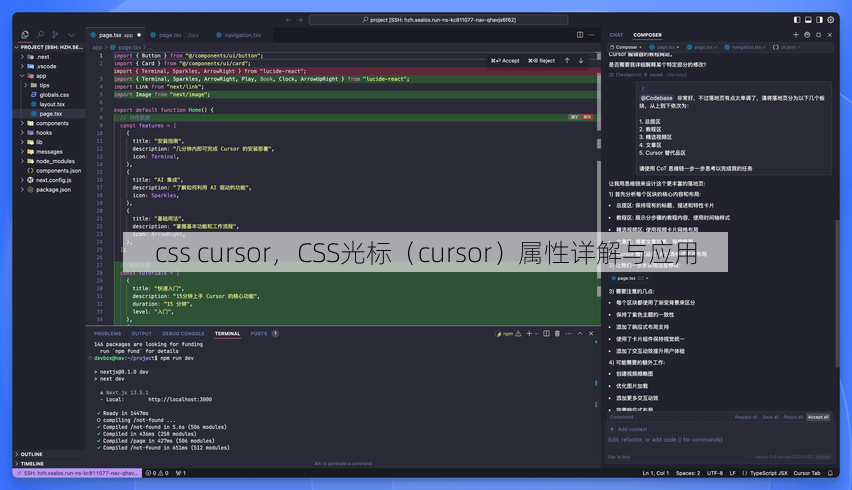The image size is (852, 490).
Task: Toggle the primary sidebar layout icon
Action: [x=797, y=20]
